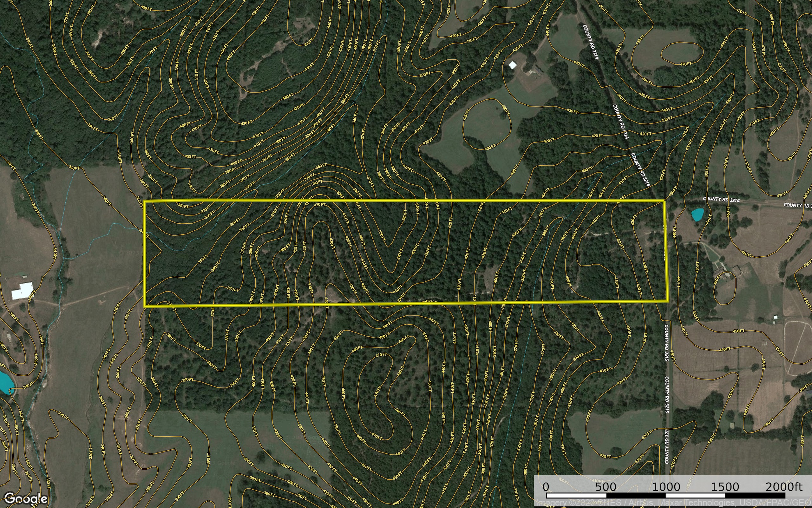Screen dimensions: 812x508
Task: Click the 1500 label on the scale bar
Action: point(725,487)
